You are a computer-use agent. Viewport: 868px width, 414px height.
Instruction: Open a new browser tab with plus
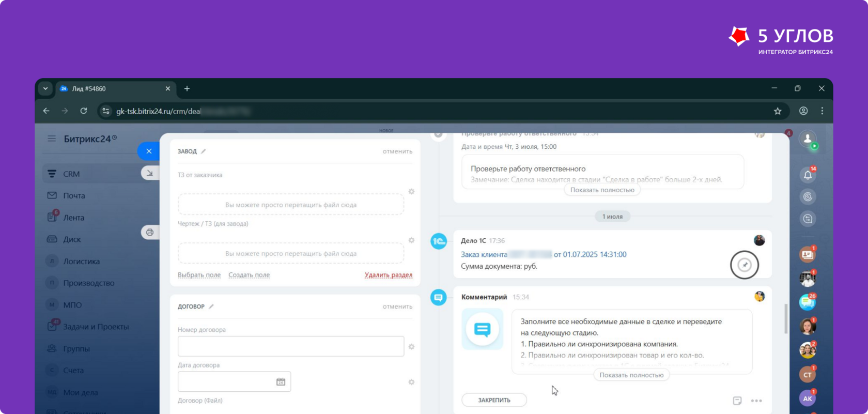[x=187, y=89]
